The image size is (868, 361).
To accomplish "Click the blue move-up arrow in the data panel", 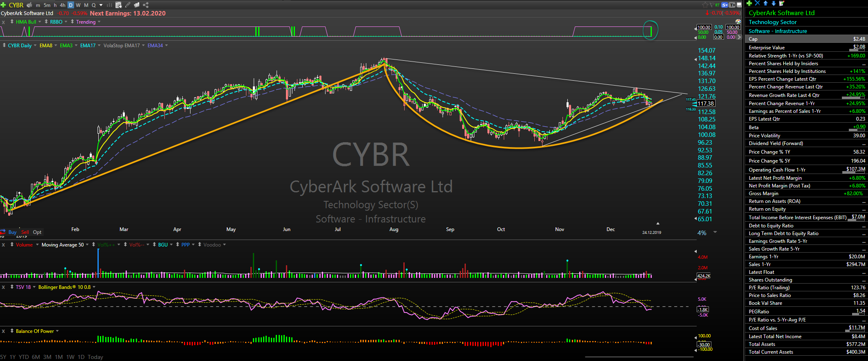I will 766,3.
